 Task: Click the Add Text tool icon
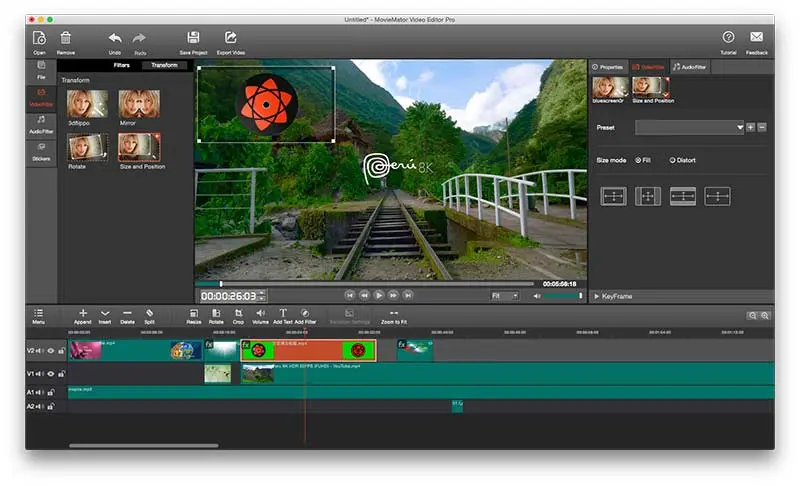283,313
